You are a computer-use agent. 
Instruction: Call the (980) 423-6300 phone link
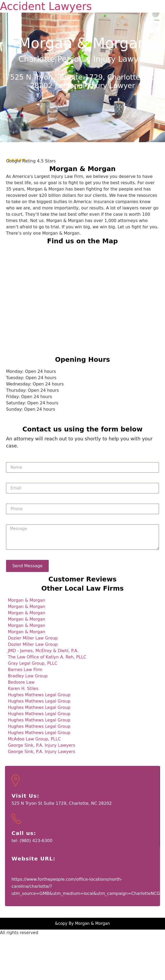coord(32,840)
